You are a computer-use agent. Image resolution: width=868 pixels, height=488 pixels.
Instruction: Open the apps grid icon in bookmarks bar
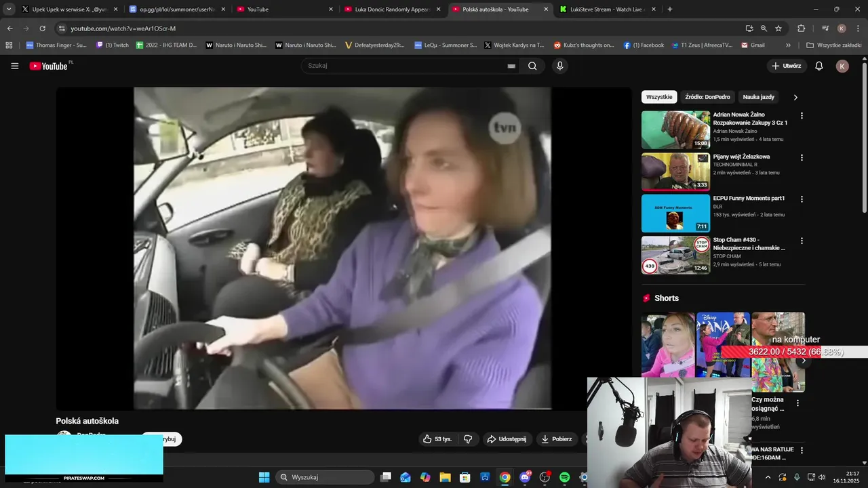[x=9, y=45]
